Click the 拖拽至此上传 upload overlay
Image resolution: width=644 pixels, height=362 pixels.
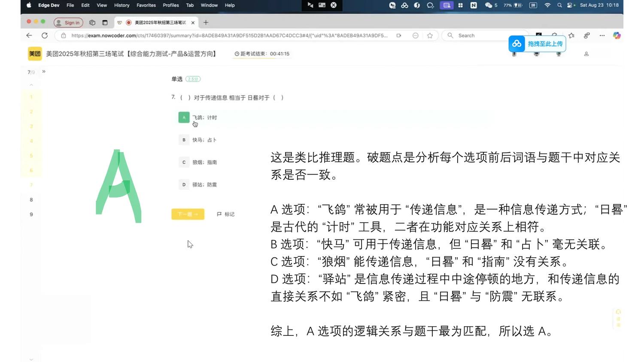537,44
